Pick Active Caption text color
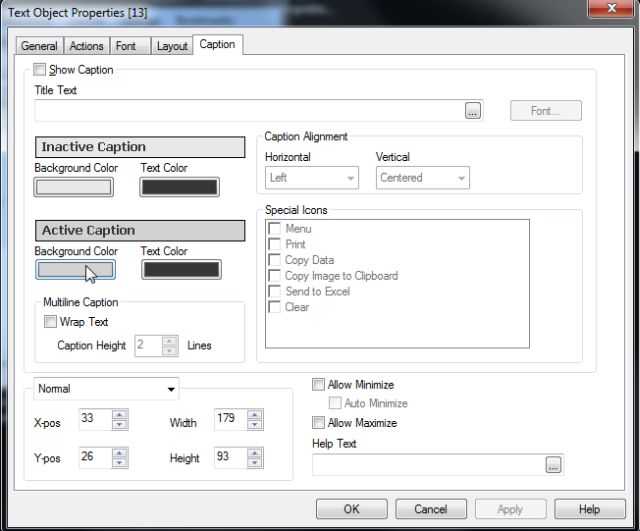 [x=182, y=270]
